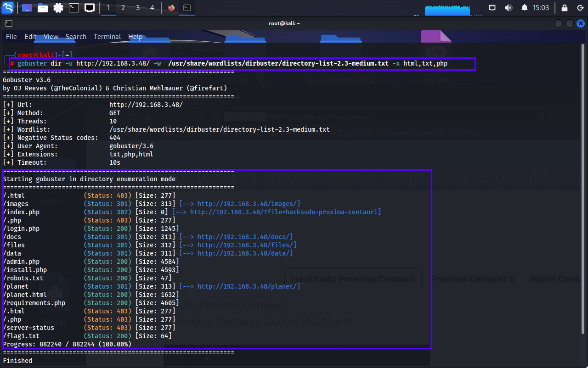
Task: Click the /flag1.txt result row
Action: click(87, 336)
